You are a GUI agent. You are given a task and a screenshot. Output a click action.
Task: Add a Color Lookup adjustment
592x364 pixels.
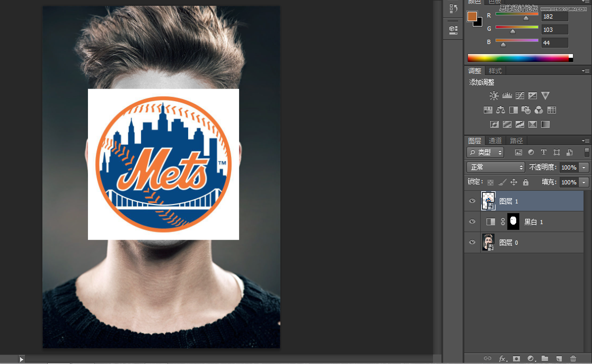pos(552,110)
